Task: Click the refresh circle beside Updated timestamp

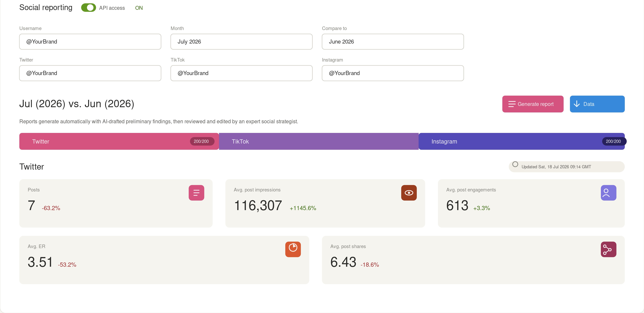Action: tap(515, 164)
